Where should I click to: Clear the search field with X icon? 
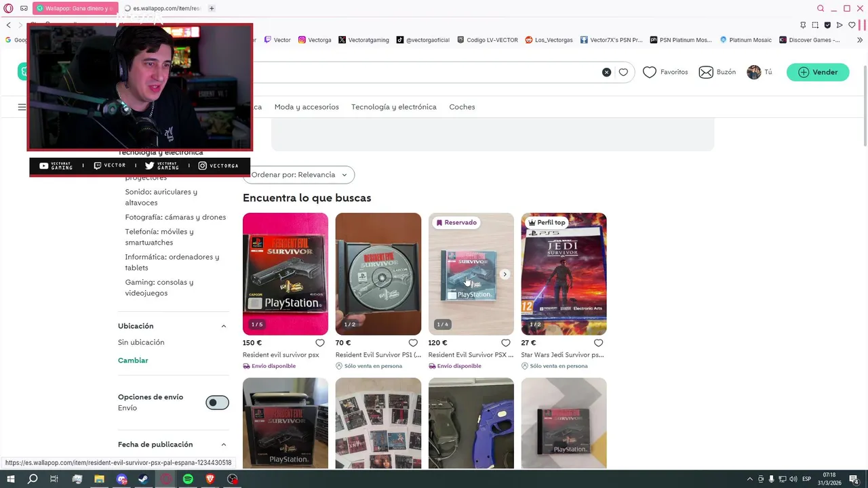pyautogui.click(x=606, y=72)
